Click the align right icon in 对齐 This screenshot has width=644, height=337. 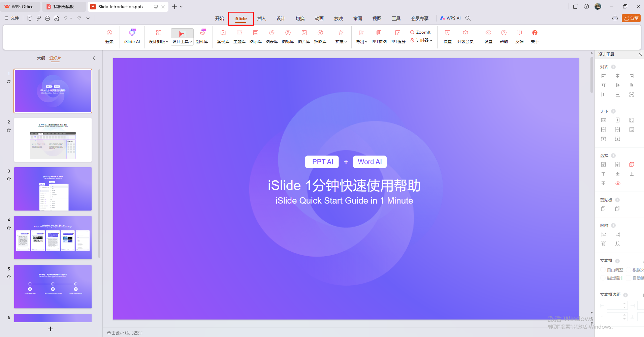point(632,76)
